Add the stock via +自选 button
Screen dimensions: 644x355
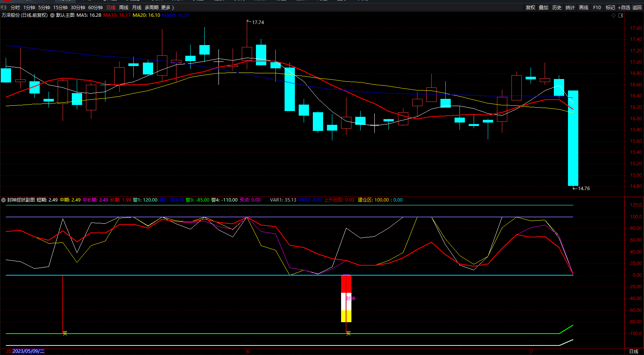click(x=624, y=7)
